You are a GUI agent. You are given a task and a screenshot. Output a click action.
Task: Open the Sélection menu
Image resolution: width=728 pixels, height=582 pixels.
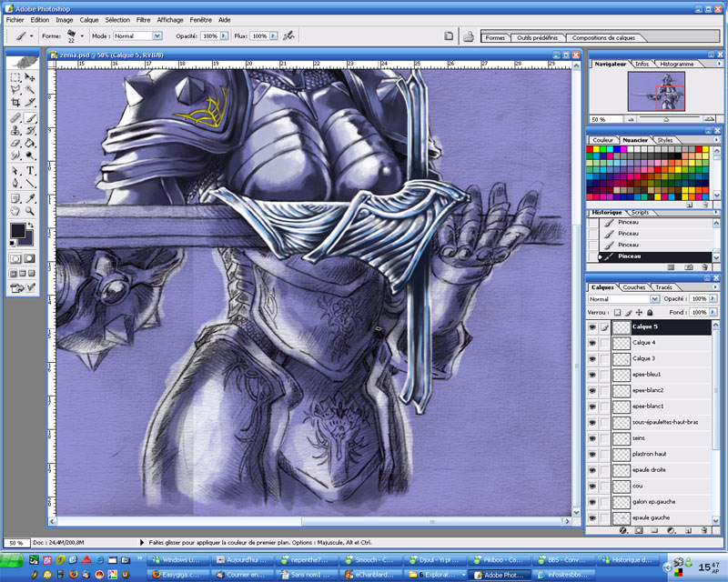117,20
